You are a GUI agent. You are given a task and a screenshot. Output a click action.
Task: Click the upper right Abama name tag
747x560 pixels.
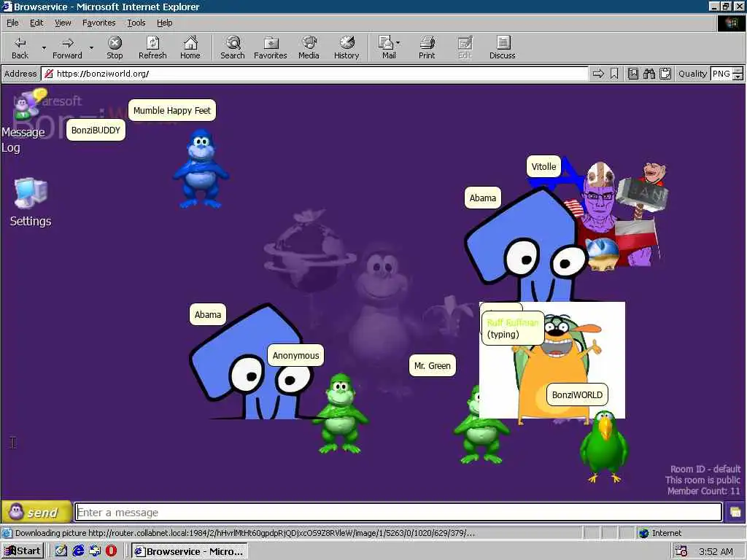(x=483, y=198)
